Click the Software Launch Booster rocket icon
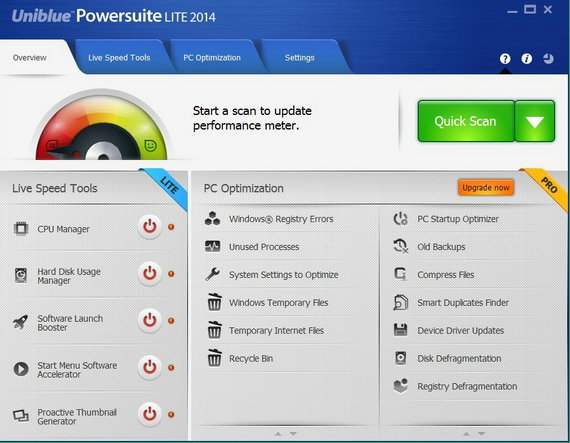This screenshot has height=443, width=570. (x=21, y=322)
